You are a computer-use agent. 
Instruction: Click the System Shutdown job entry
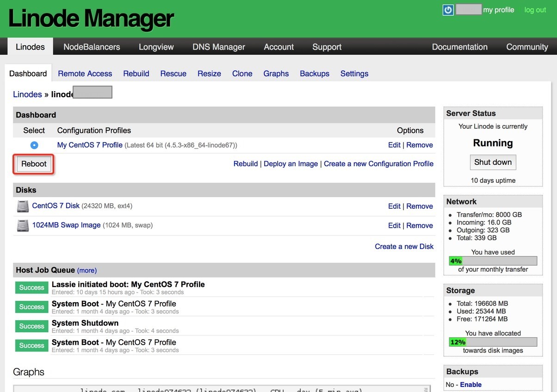point(85,323)
